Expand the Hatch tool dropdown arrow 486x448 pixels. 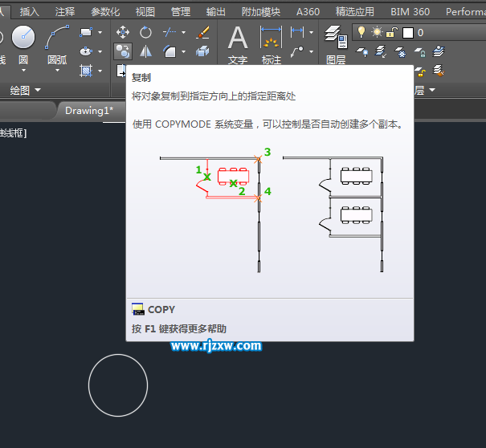click(100, 71)
